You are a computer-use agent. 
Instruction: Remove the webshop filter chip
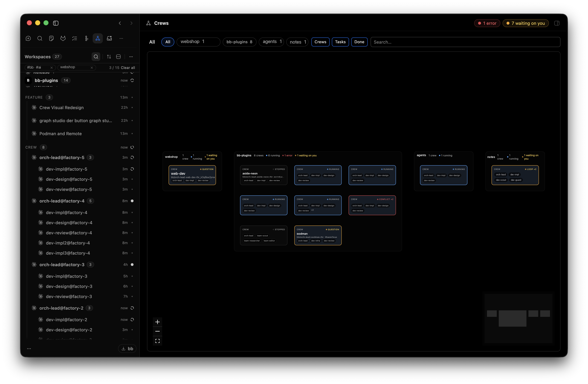pyautogui.click(x=92, y=67)
